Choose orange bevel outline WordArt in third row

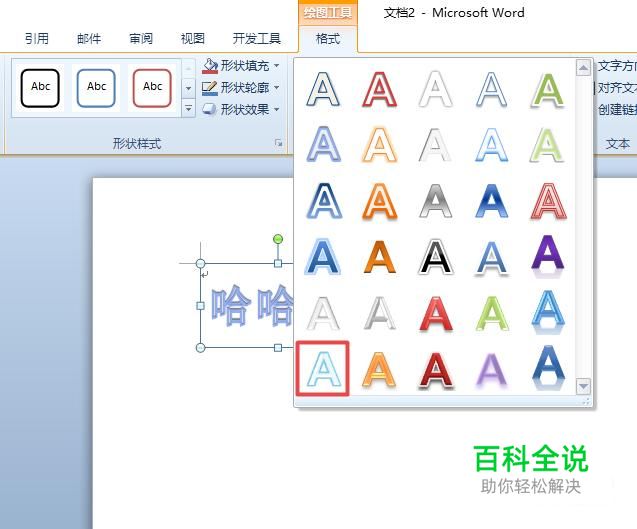coord(379,200)
